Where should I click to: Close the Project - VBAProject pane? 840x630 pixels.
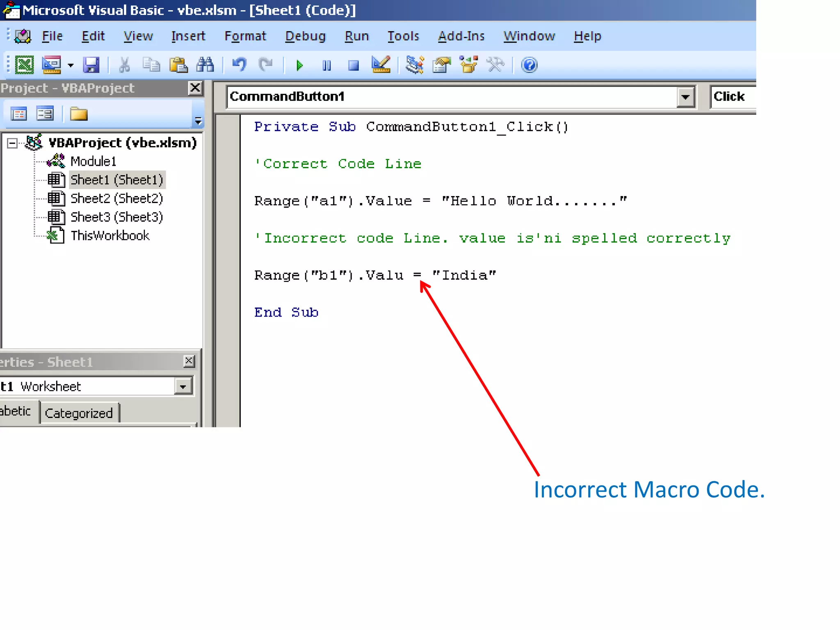[195, 88]
